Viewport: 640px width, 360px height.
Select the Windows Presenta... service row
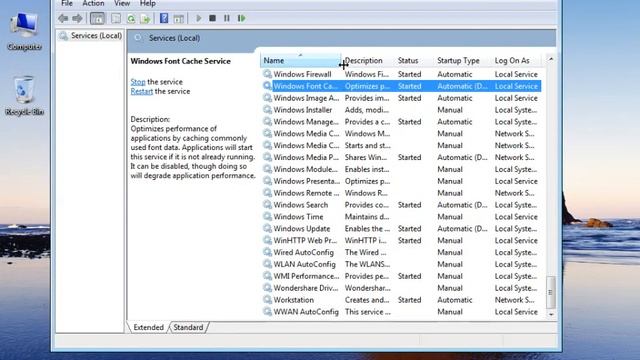(401, 181)
